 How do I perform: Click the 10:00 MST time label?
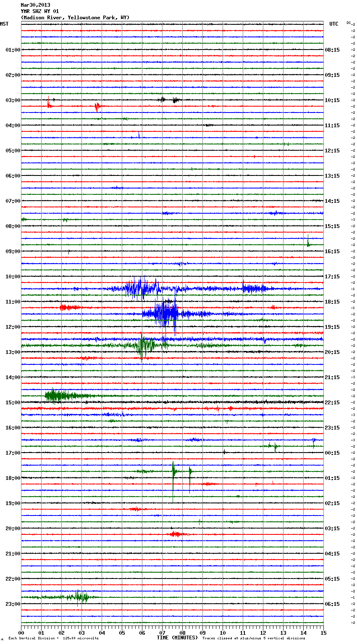pos(13,277)
